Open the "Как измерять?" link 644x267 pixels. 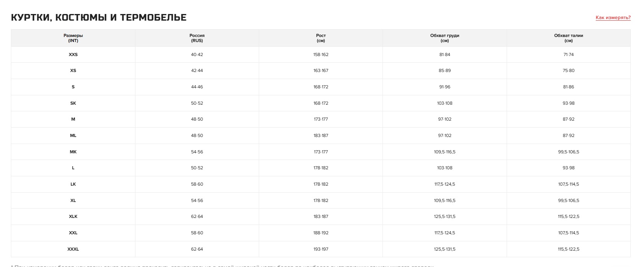613,18
